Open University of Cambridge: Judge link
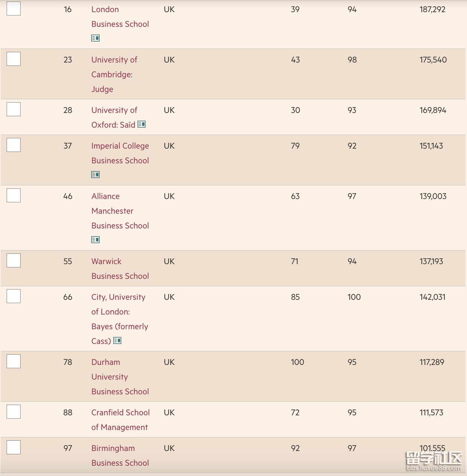This screenshot has width=467, height=476. click(114, 74)
